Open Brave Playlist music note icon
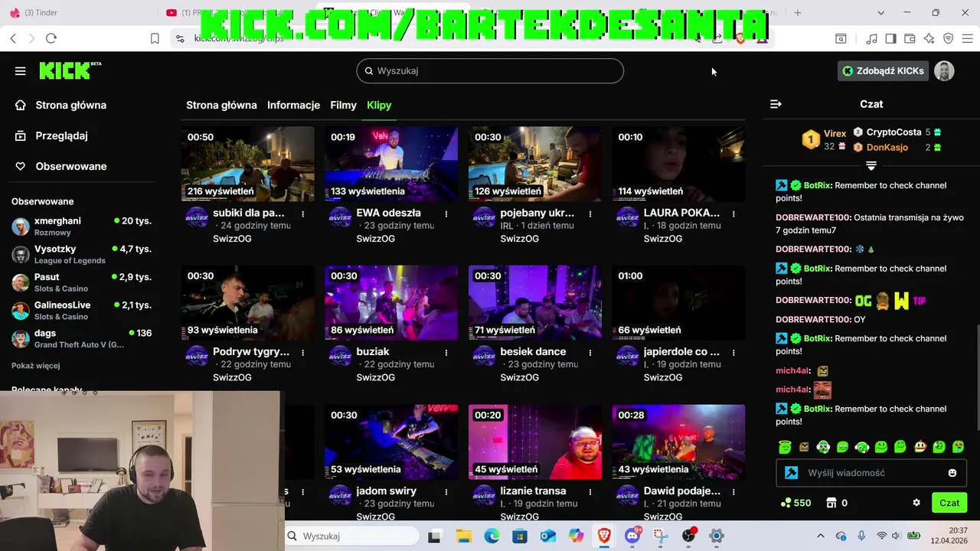Viewport: 980px width, 551px height. [x=871, y=38]
